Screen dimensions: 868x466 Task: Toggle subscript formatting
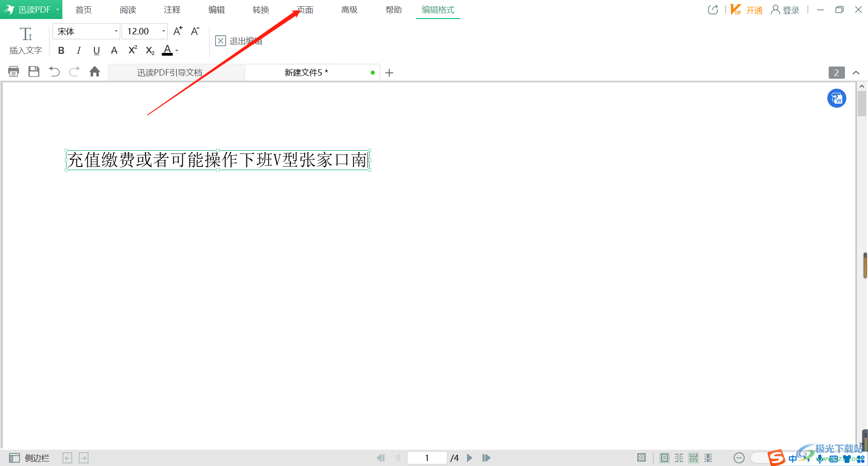tap(150, 51)
